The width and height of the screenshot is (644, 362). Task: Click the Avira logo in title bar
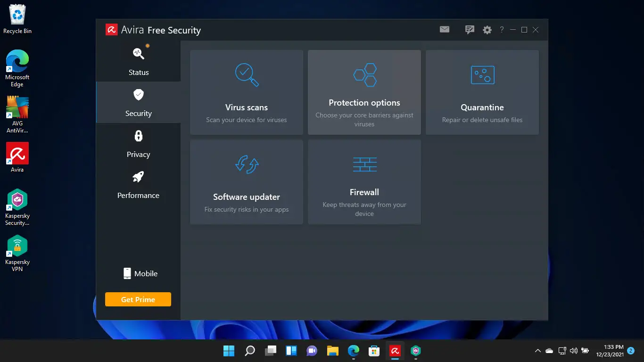click(x=112, y=30)
